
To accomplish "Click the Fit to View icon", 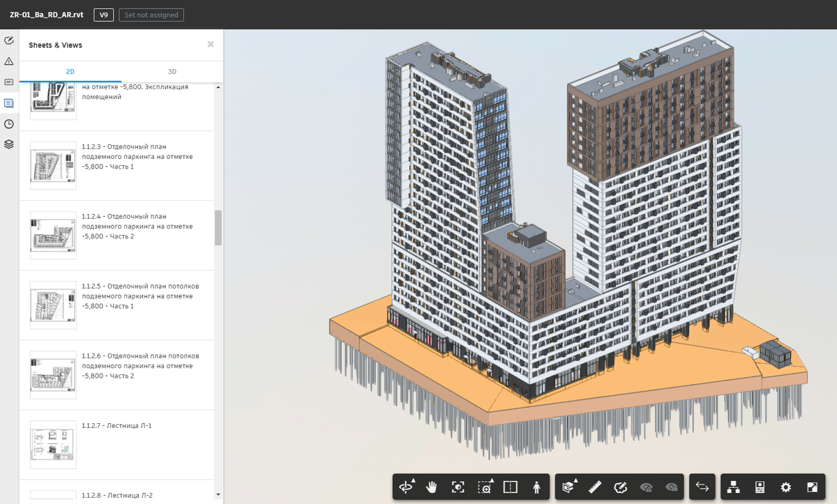I will (458, 487).
